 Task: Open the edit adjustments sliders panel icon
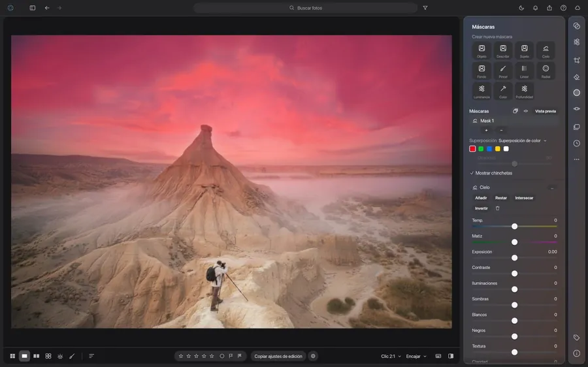point(577,42)
